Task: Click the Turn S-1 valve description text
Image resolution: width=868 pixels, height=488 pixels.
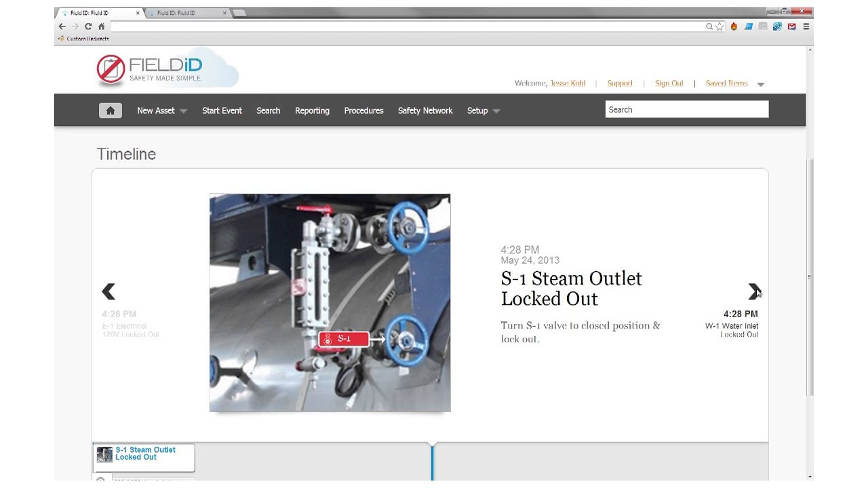Action: click(x=580, y=332)
